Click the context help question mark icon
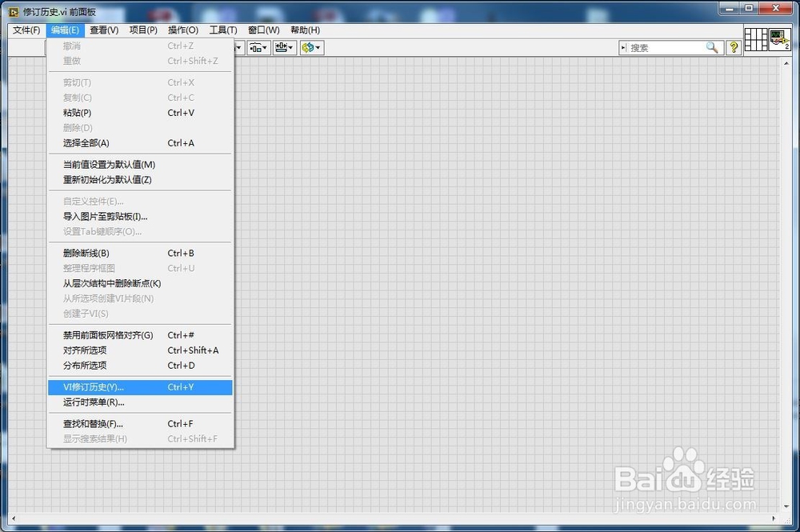 (x=734, y=47)
